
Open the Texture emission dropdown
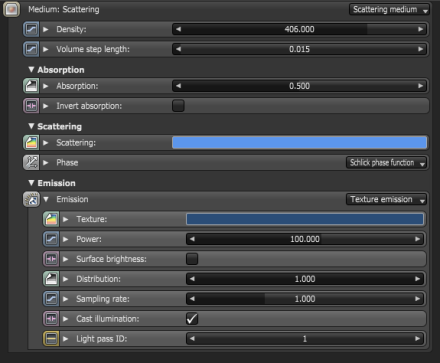pos(386,199)
